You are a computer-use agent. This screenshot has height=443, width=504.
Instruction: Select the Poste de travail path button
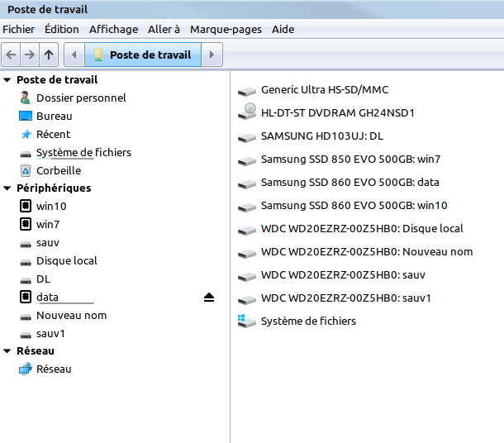143,55
